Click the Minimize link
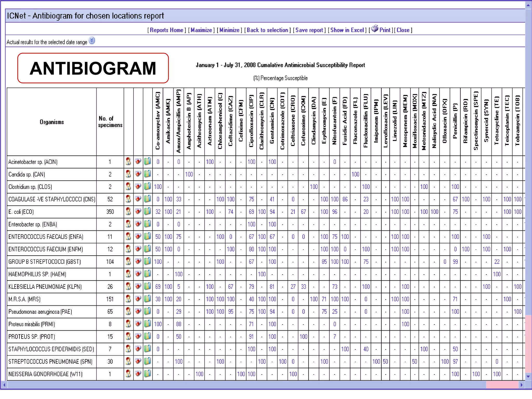Screen dimensions: 532x399 [x=229, y=30]
